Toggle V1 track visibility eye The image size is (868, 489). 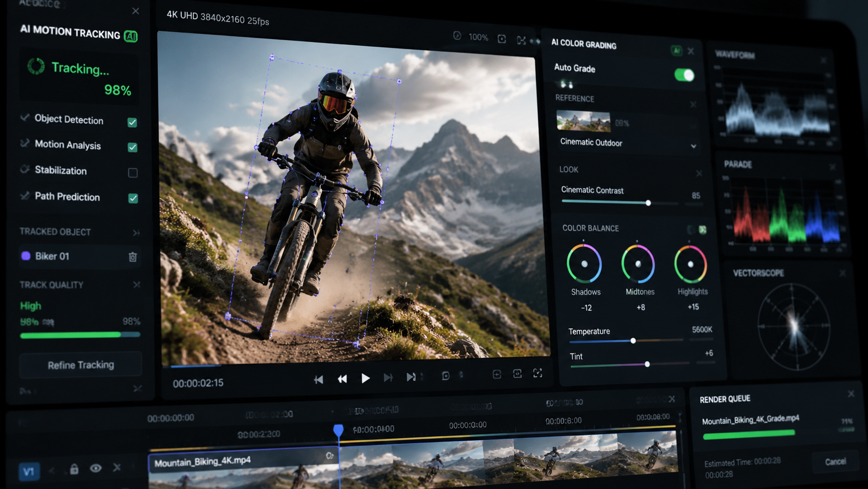click(96, 468)
